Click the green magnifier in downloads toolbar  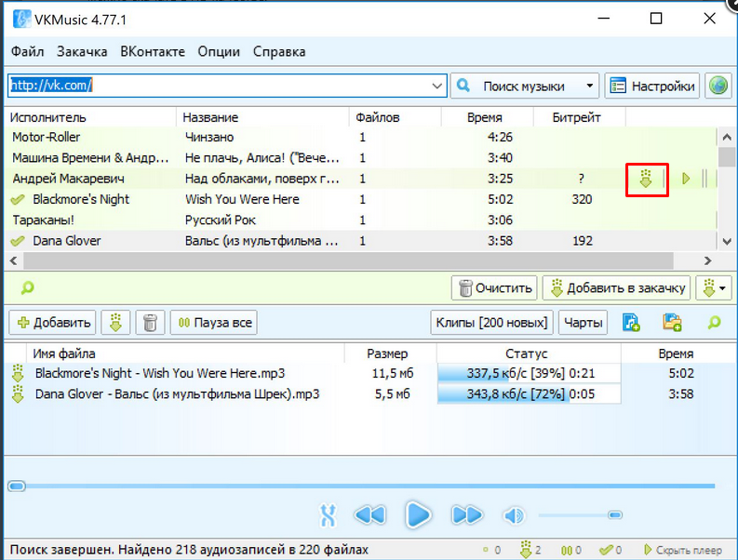point(714,323)
